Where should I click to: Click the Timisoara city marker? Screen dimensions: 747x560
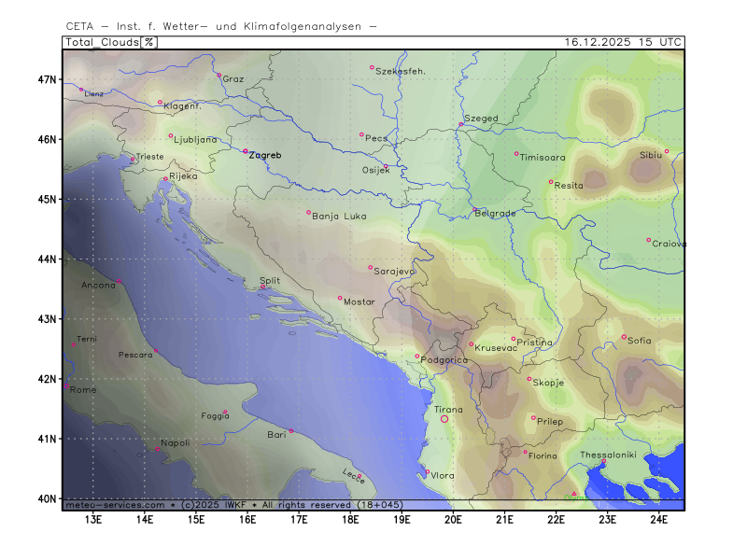coord(516,154)
